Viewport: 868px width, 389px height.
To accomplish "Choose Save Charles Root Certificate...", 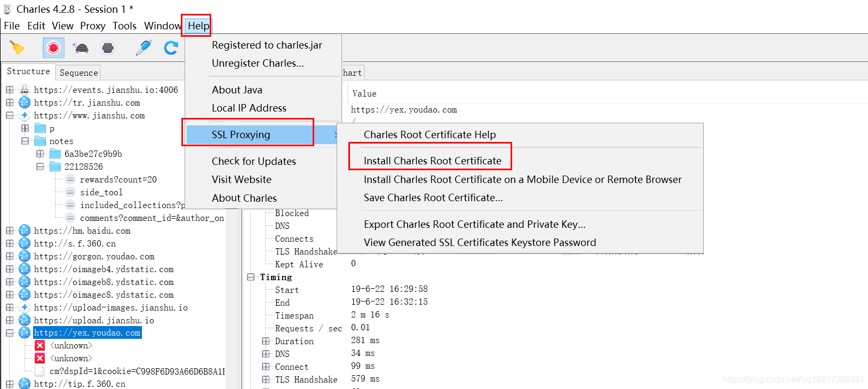I will pos(433,197).
